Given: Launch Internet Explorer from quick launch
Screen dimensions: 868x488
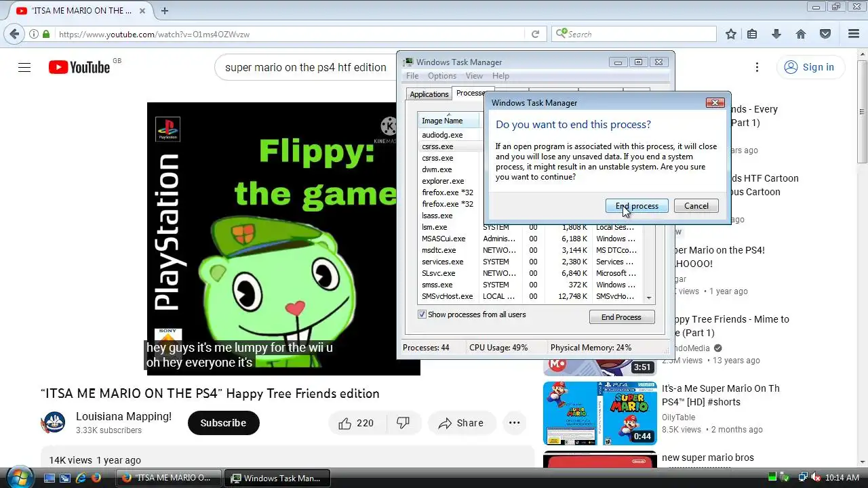Looking at the screenshot, I should pos(81,478).
